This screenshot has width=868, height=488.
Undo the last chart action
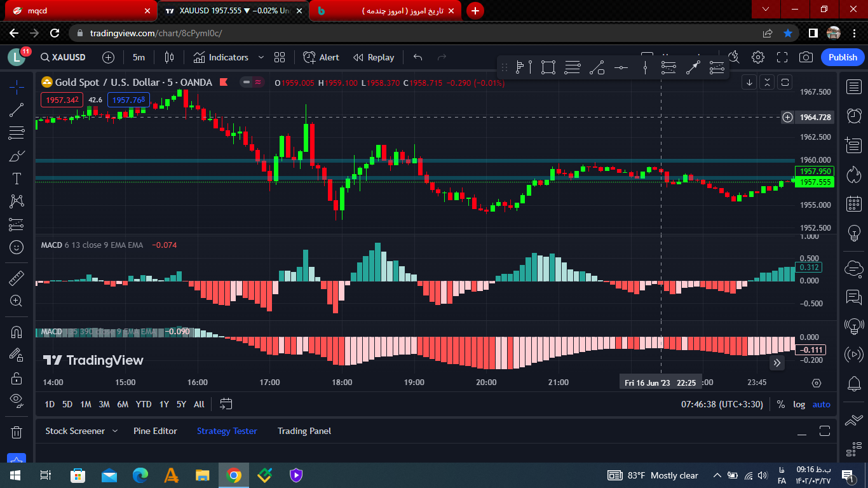pyautogui.click(x=417, y=57)
